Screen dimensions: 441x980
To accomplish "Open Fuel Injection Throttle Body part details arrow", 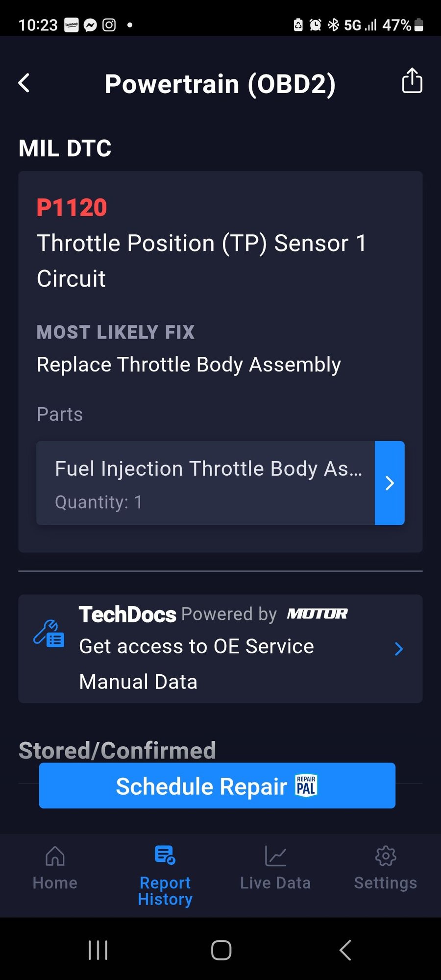I will click(x=390, y=483).
